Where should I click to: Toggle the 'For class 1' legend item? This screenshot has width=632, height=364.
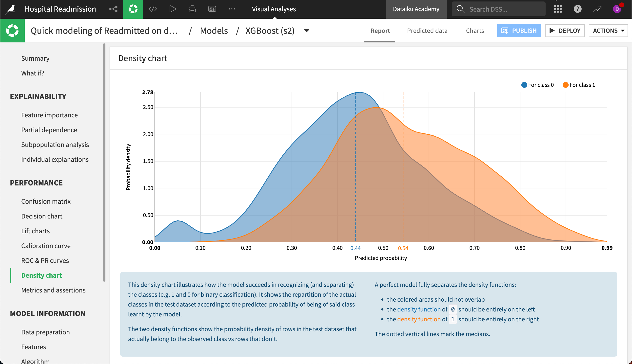582,85
